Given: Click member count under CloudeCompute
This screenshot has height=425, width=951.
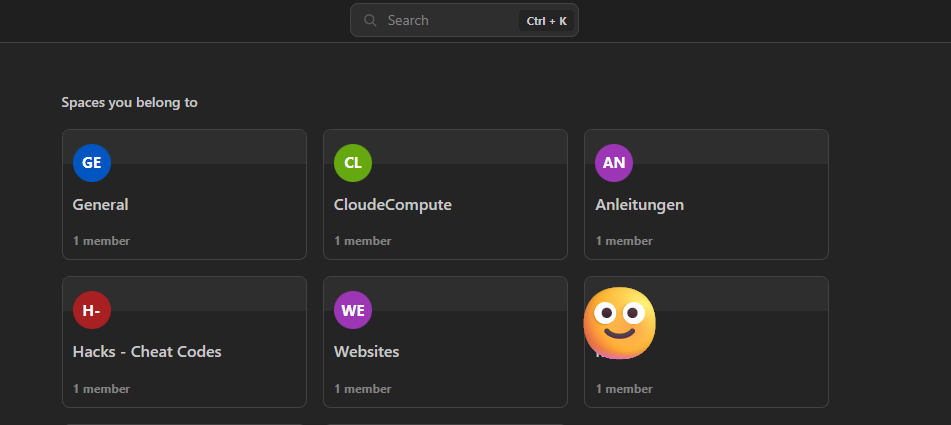Looking at the screenshot, I should click(x=363, y=241).
